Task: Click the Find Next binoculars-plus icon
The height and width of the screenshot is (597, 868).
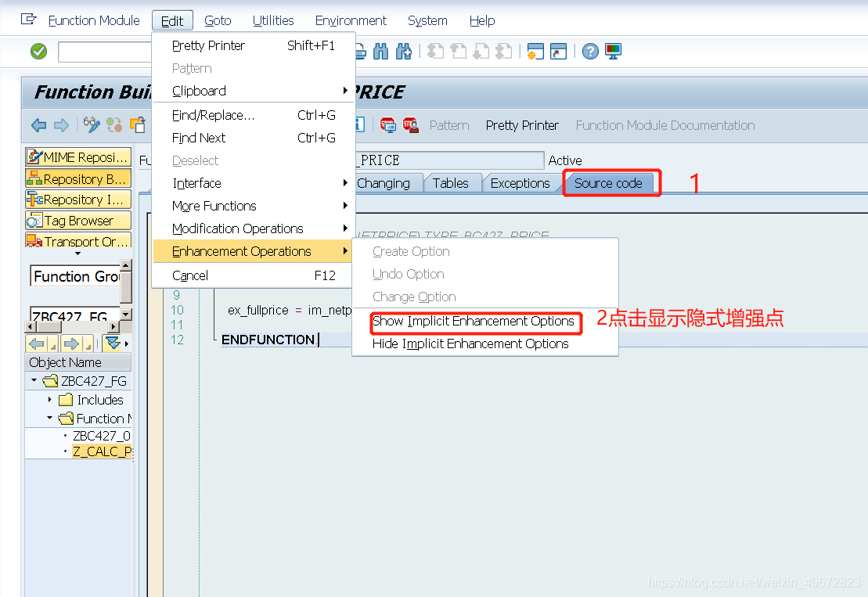Action: (x=404, y=52)
